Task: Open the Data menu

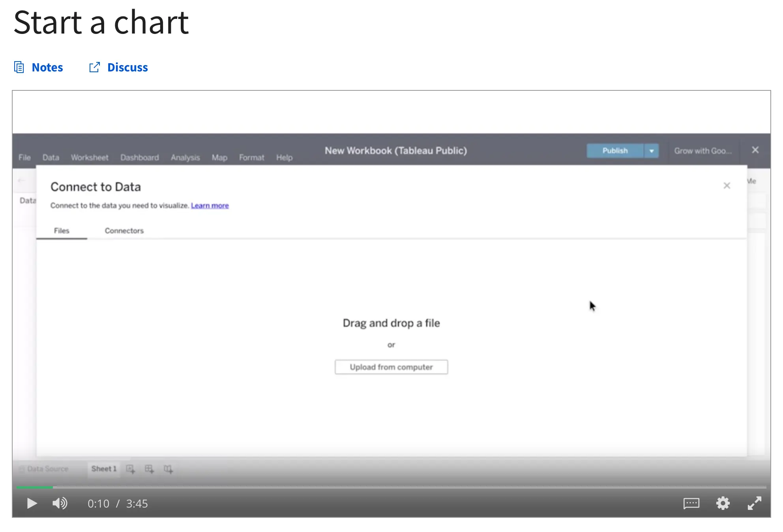Action: pyautogui.click(x=51, y=157)
